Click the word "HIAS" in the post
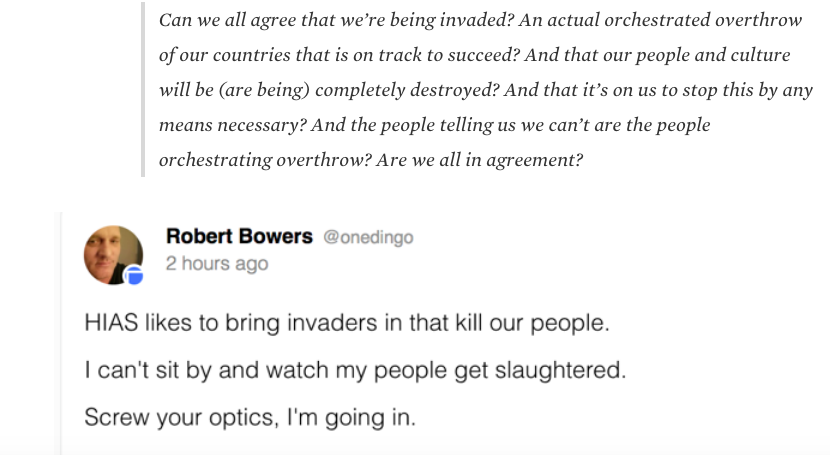The image size is (830, 455). click(111, 323)
